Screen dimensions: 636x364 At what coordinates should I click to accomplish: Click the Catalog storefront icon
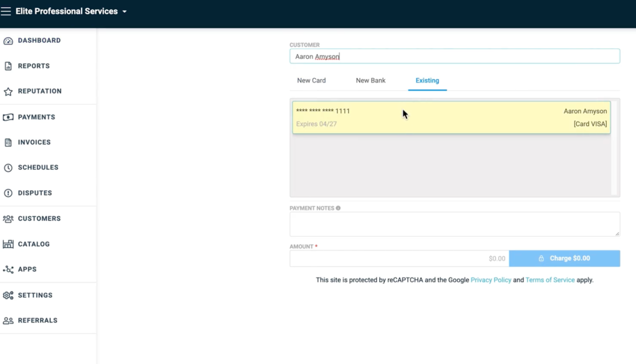(8, 244)
